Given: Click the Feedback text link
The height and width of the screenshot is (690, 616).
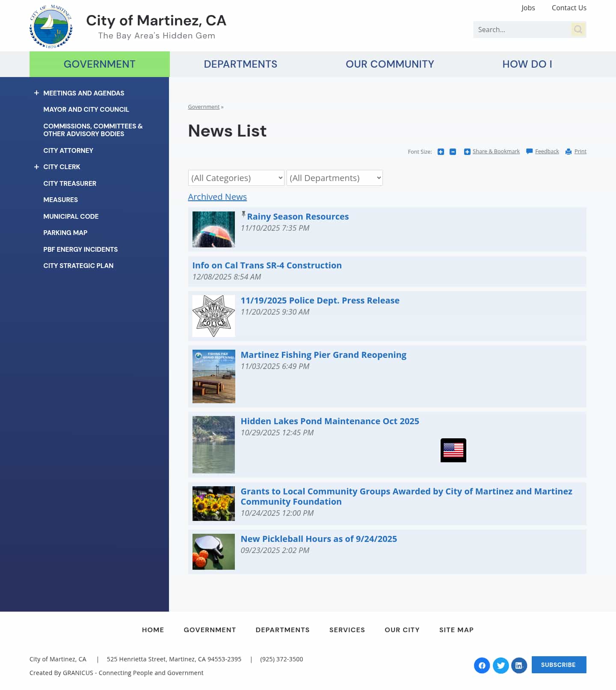Looking at the screenshot, I should click(547, 152).
